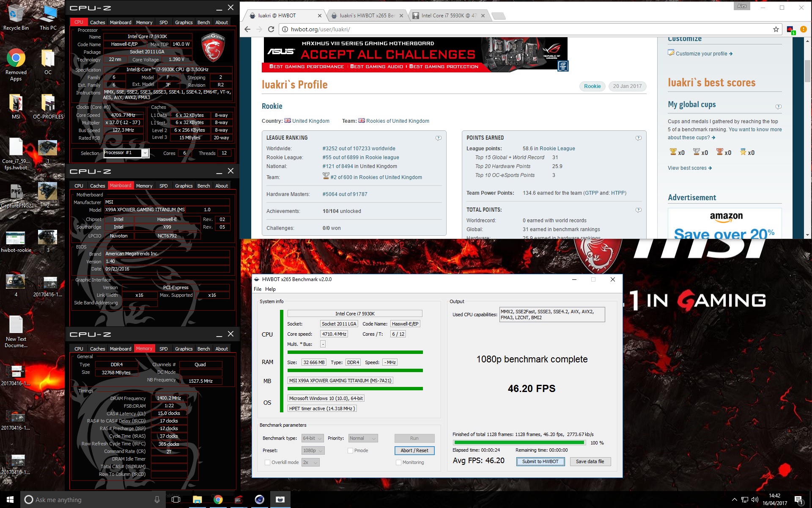Select the OC-PROFILES folder icon
This screenshot has width=812, height=508.
(48, 107)
